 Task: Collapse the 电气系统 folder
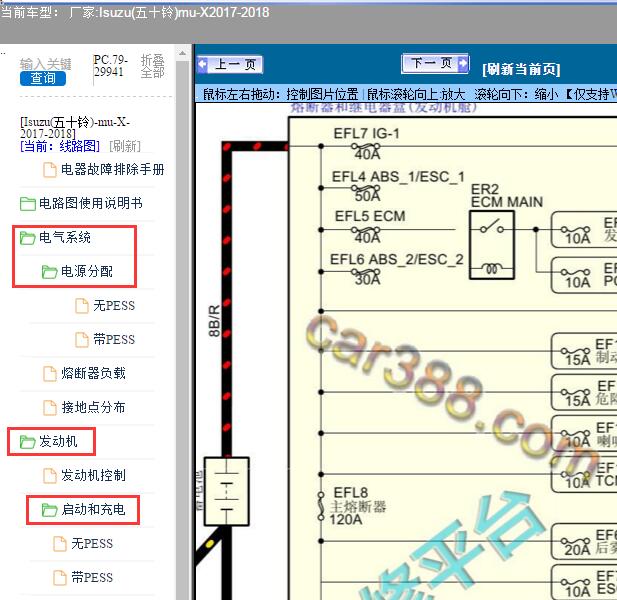tap(65, 237)
